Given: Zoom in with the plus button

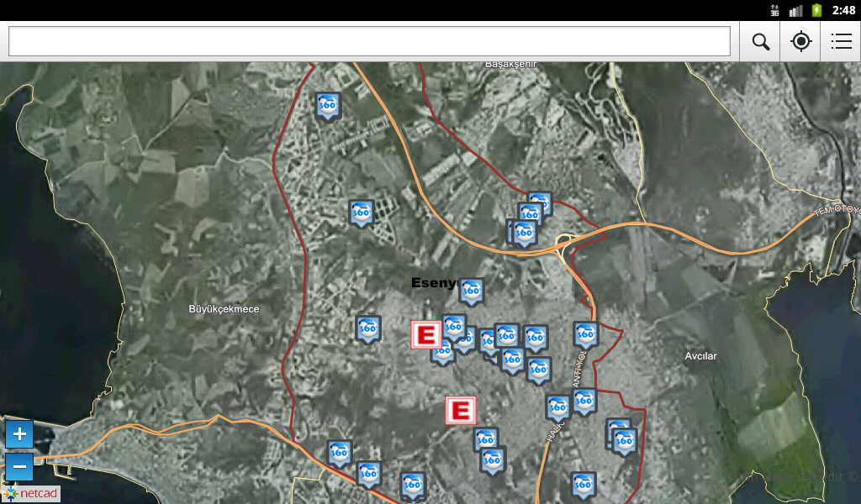Looking at the screenshot, I should tap(19, 434).
